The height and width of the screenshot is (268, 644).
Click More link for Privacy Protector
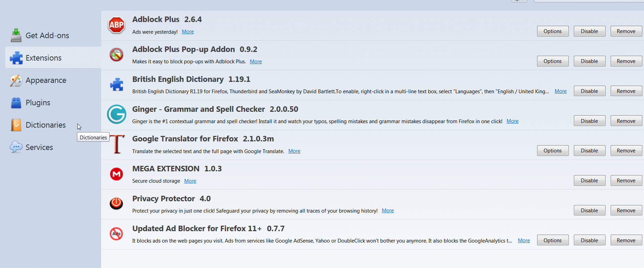388,211
